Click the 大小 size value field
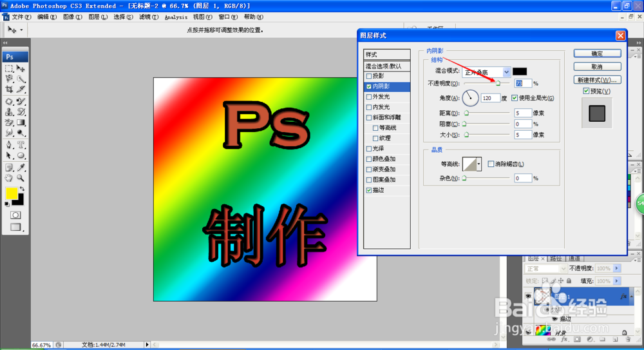Viewport: 644px width, 350px height. (522, 135)
